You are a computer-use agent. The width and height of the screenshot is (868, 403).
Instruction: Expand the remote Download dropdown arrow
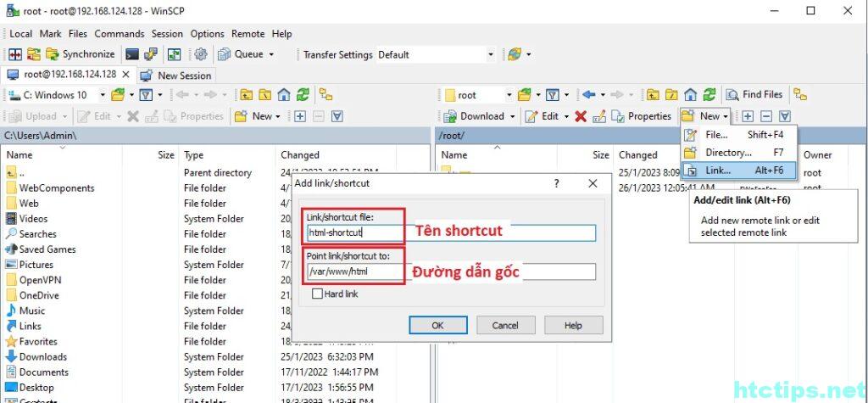coord(513,116)
